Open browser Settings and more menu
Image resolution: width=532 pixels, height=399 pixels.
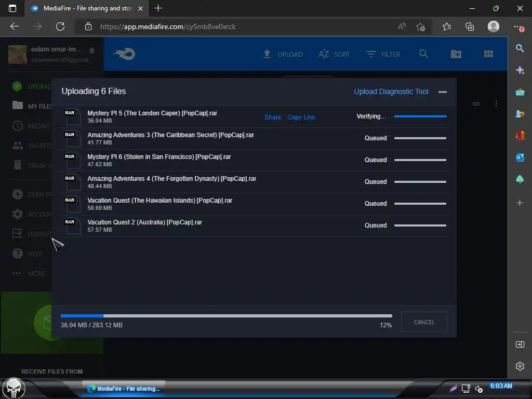point(518,26)
